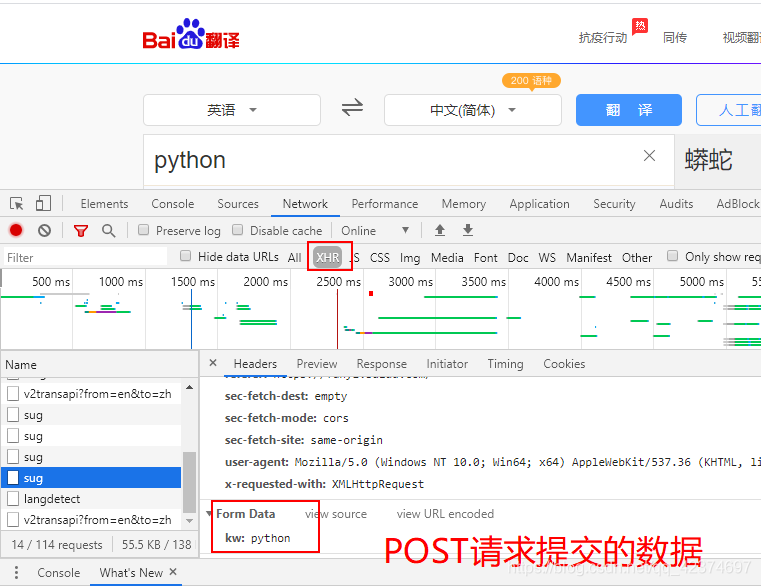Filter requests by Img type
This screenshot has height=586, width=761.
point(410,257)
